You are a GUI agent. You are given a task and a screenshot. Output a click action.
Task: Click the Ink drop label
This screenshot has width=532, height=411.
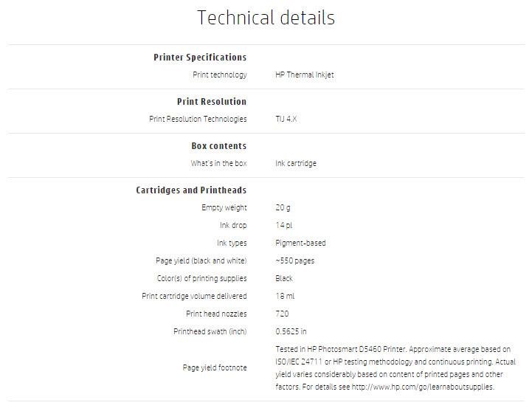click(x=232, y=226)
